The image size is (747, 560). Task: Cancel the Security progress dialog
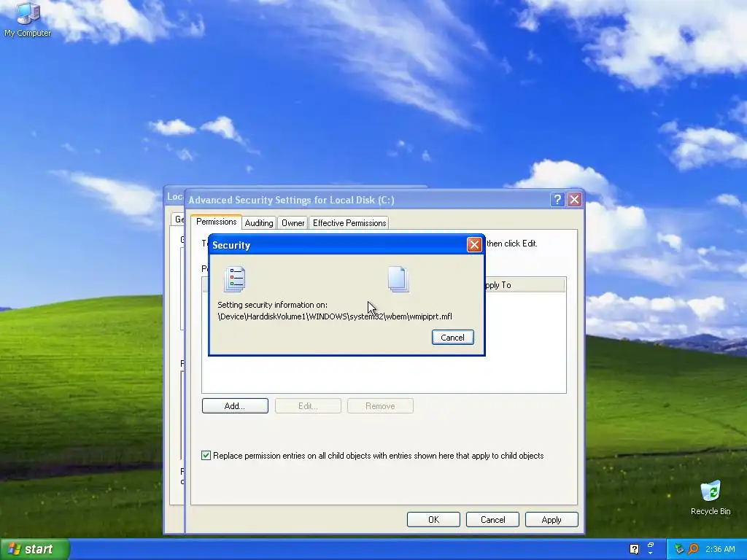click(x=452, y=337)
